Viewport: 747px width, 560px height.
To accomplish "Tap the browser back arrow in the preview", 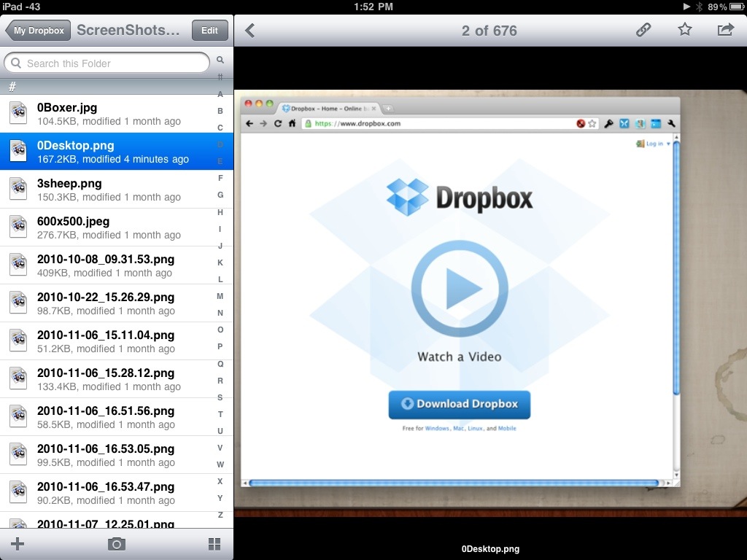I will (x=249, y=123).
